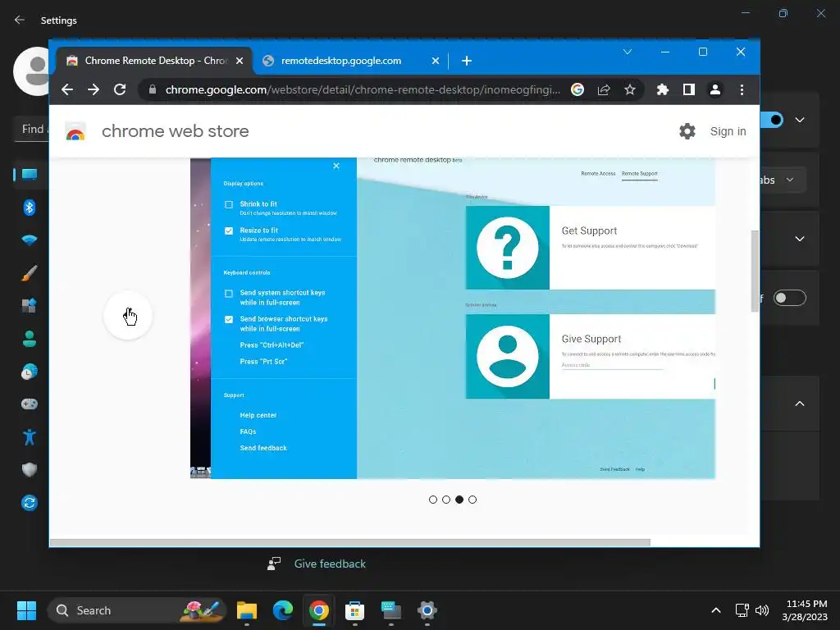This screenshot has height=630, width=840.
Task: Select first screenshot carousel dot
Action: (x=433, y=500)
